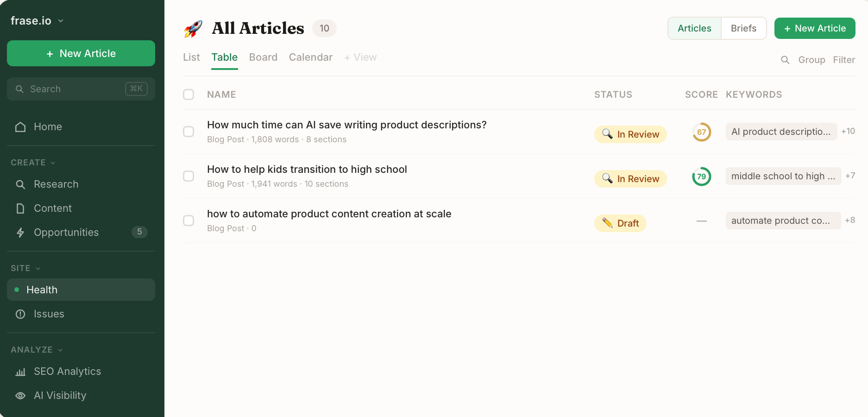Image resolution: width=868 pixels, height=417 pixels.
Task: Click the rocket emoji next to All Articles
Action: tap(193, 28)
